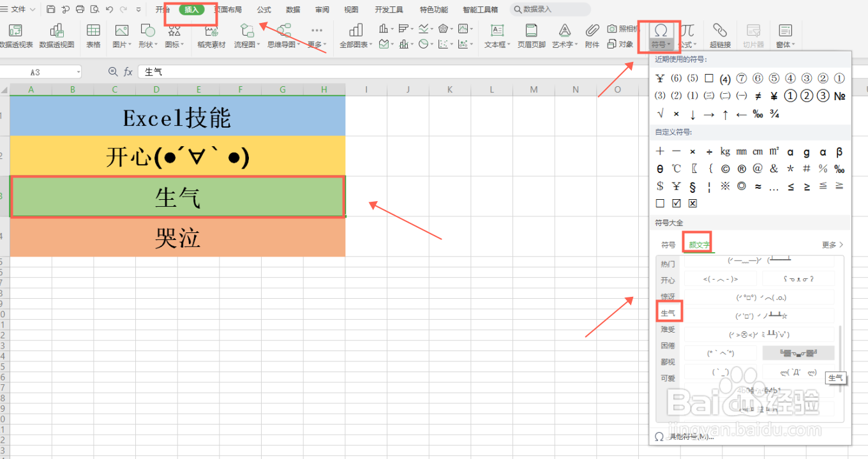Open 稻壳素材 materials library icon
This screenshot has width=868, height=459.
[x=211, y=35]
